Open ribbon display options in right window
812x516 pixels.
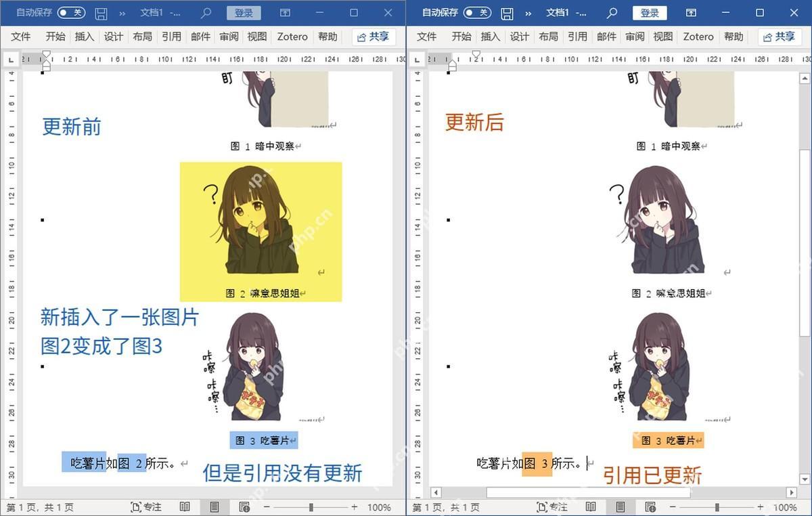691,13
